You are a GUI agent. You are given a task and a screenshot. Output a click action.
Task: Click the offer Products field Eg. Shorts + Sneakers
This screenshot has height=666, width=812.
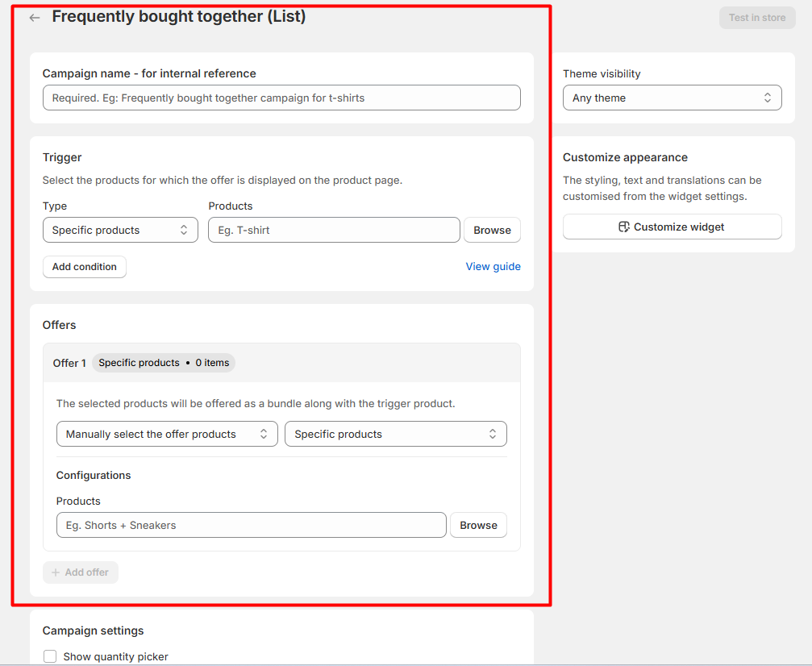[x=251, y=525]
